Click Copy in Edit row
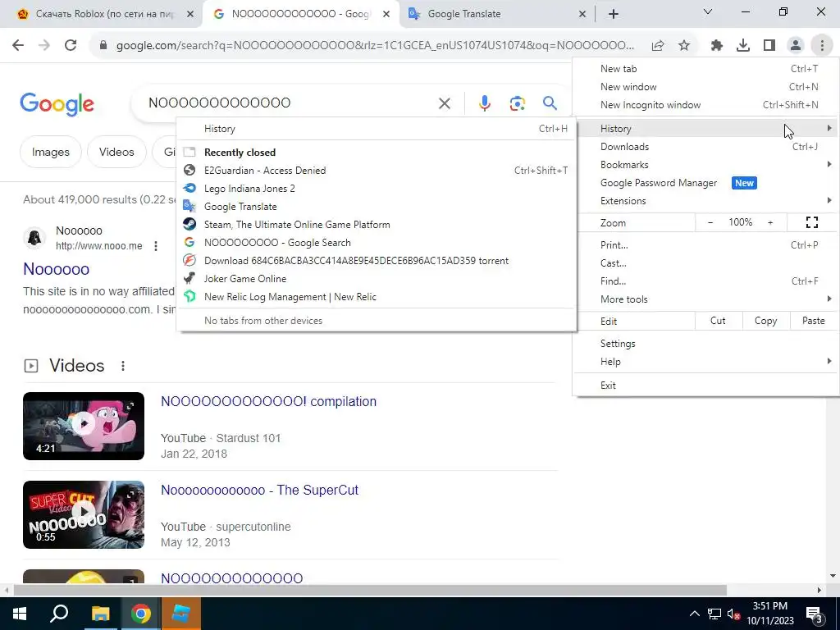This screenshot has height=630, width=840. coord(765,321)
